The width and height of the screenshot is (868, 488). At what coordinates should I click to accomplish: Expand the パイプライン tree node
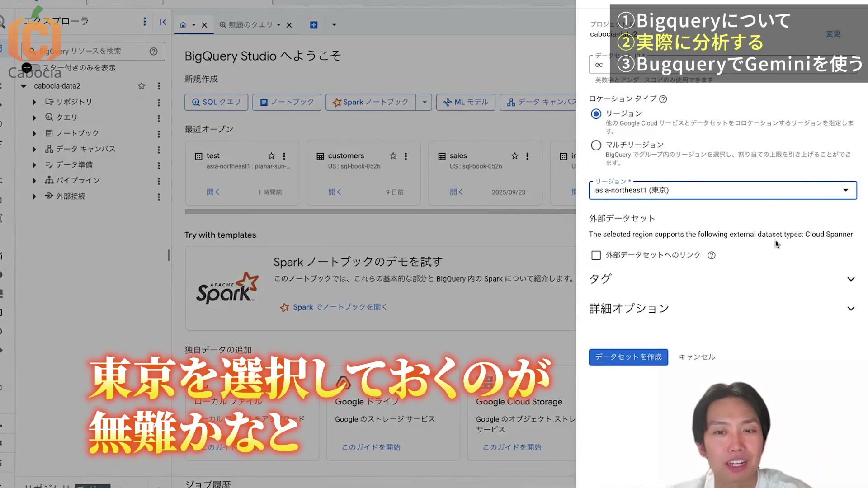(x=34, y=181)
